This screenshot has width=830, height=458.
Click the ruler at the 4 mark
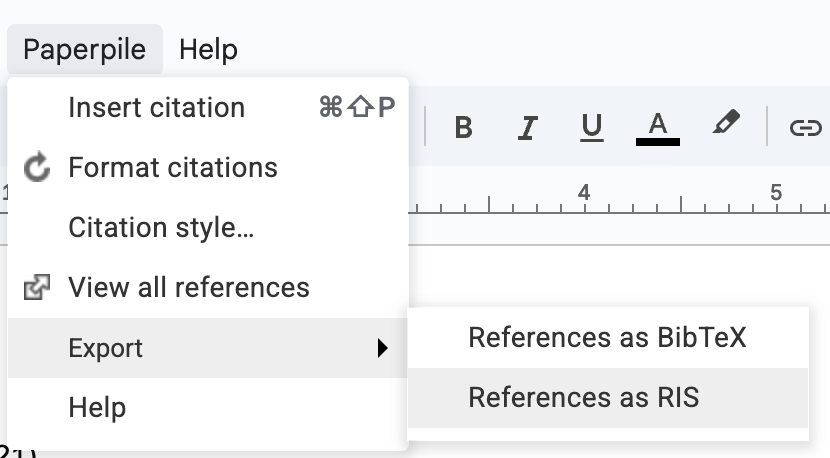[x=584, y=193]
